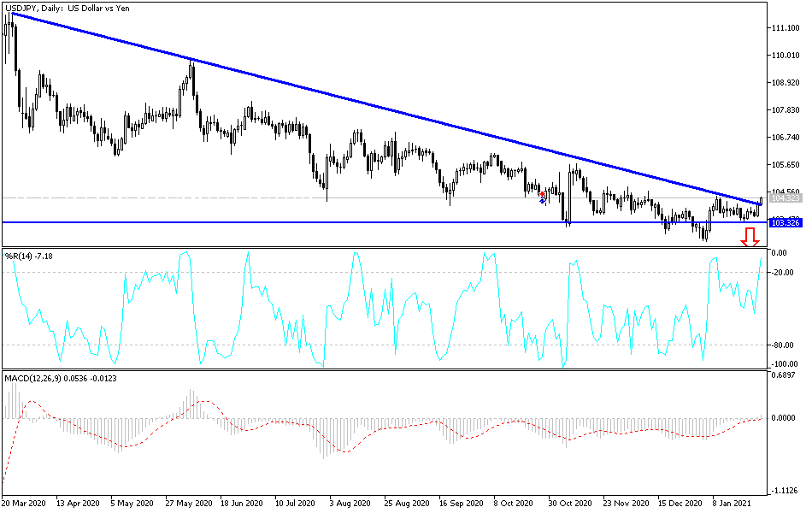Select the blue up-arrow marker below it
Image resolution: width=812 pixels, height=513 pixels.
point(543,201)
